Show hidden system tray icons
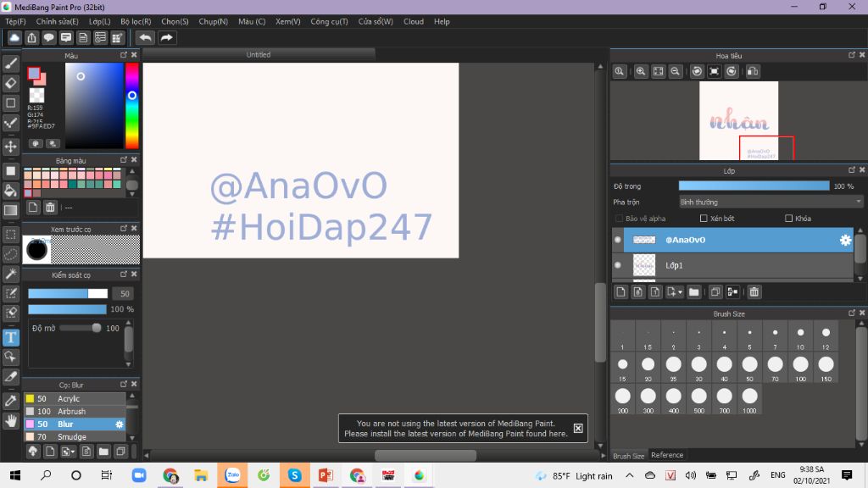This screenshot has height=488, width=868. tap(630, 475)
